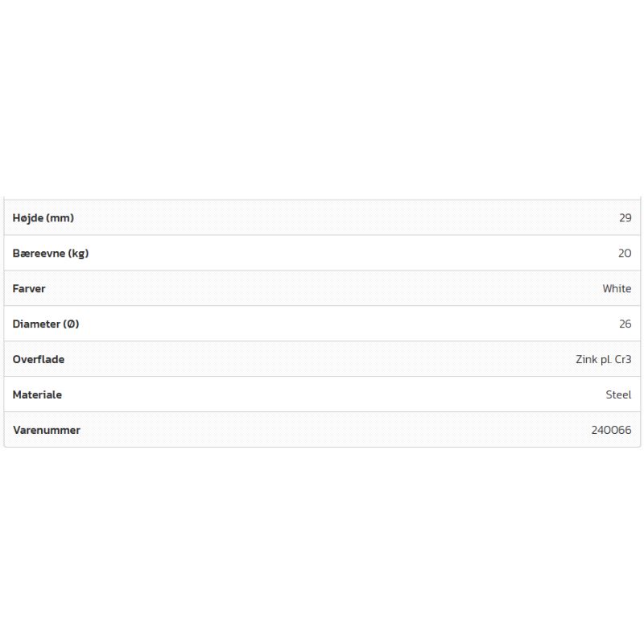
Task: Select the height value 29
Action: tap(625, 218)
